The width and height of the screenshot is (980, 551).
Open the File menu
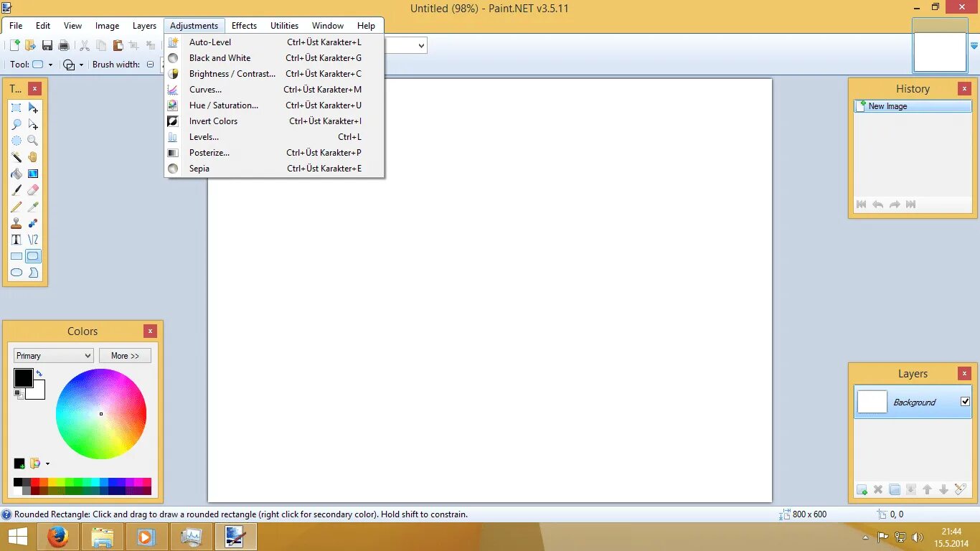[16, 26]
